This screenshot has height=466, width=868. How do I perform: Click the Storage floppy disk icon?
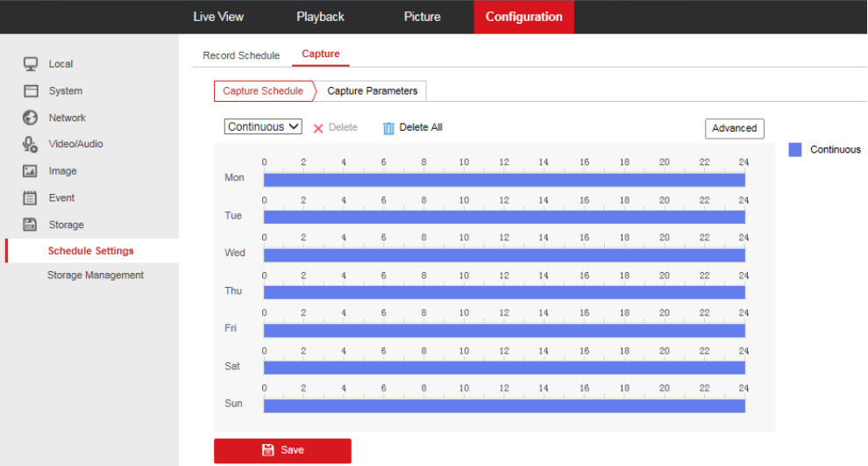31,225
